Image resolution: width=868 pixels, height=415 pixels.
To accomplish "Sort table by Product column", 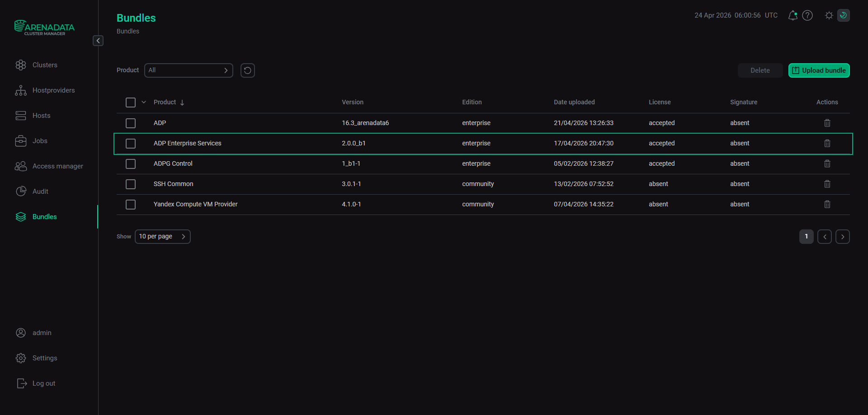I will tap(169, 103).
